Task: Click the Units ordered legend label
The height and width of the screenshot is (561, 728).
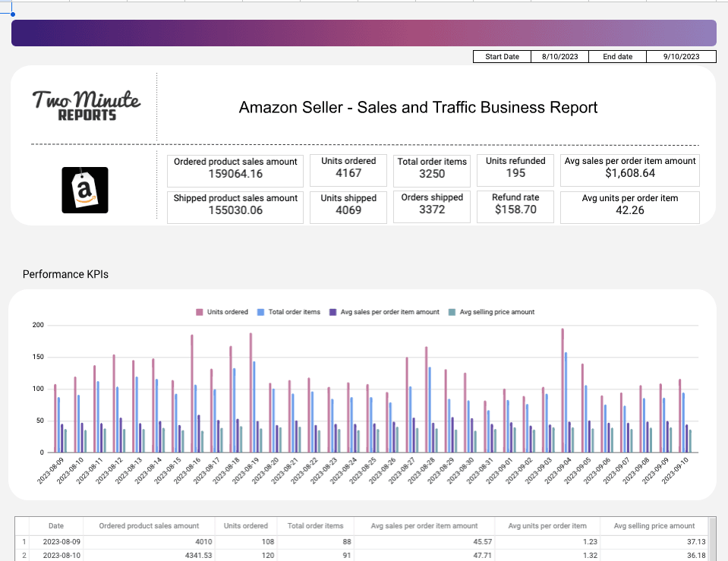Action: coord(228,312)
